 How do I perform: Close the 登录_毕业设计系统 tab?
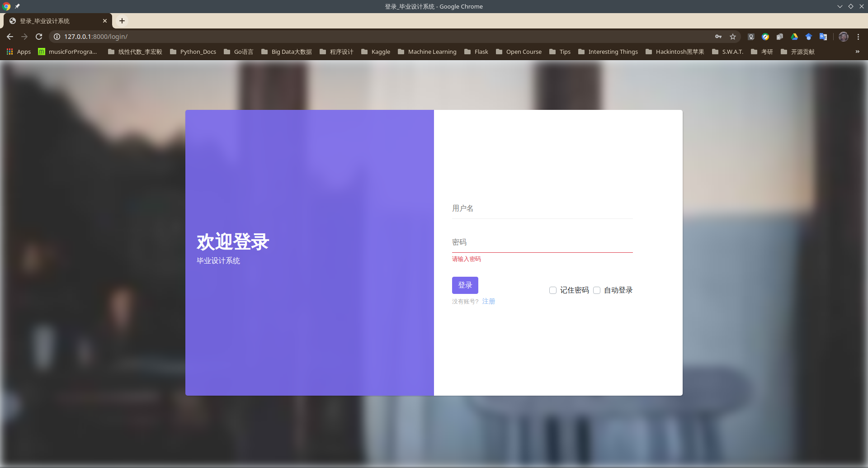105,21
